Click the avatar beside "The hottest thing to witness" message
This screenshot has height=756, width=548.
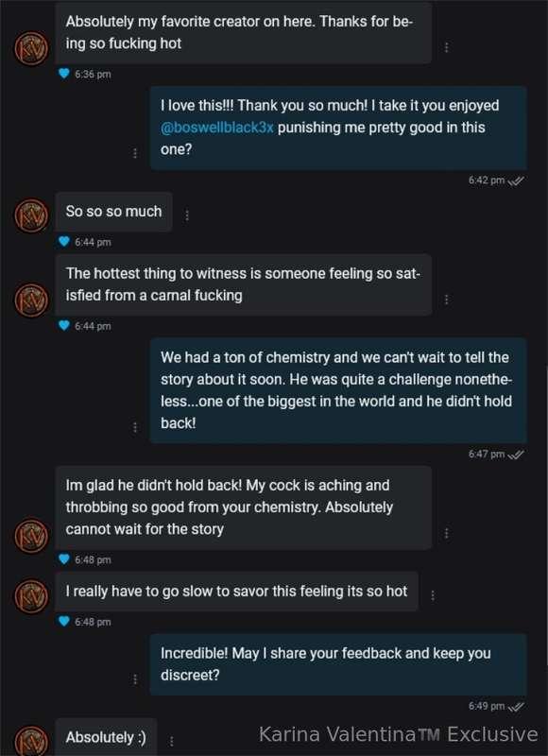pos(31,296)
